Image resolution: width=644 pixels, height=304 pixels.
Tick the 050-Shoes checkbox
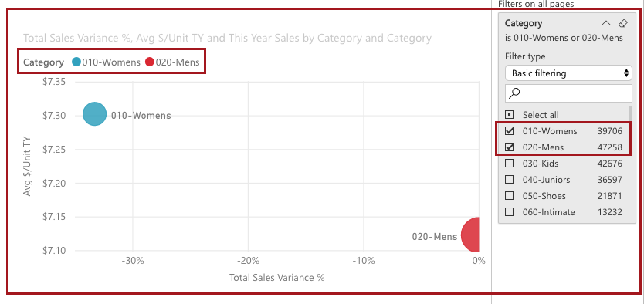[x=510, y=196]
